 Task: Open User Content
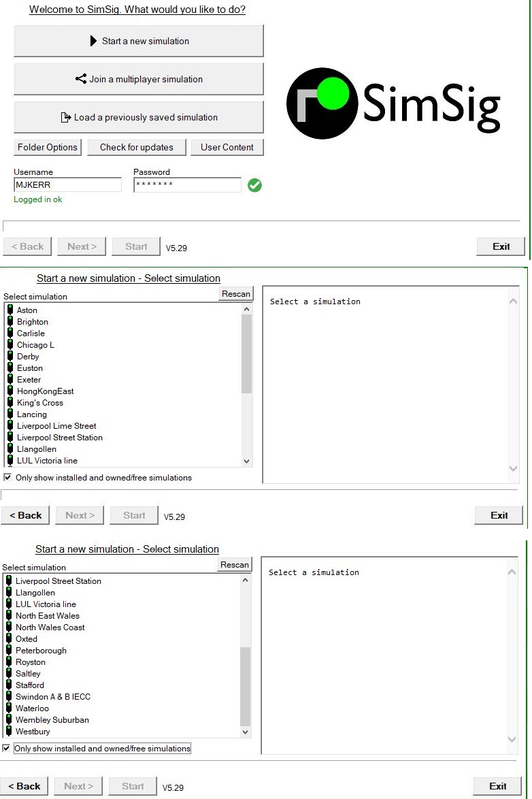(x=227, y=147)
